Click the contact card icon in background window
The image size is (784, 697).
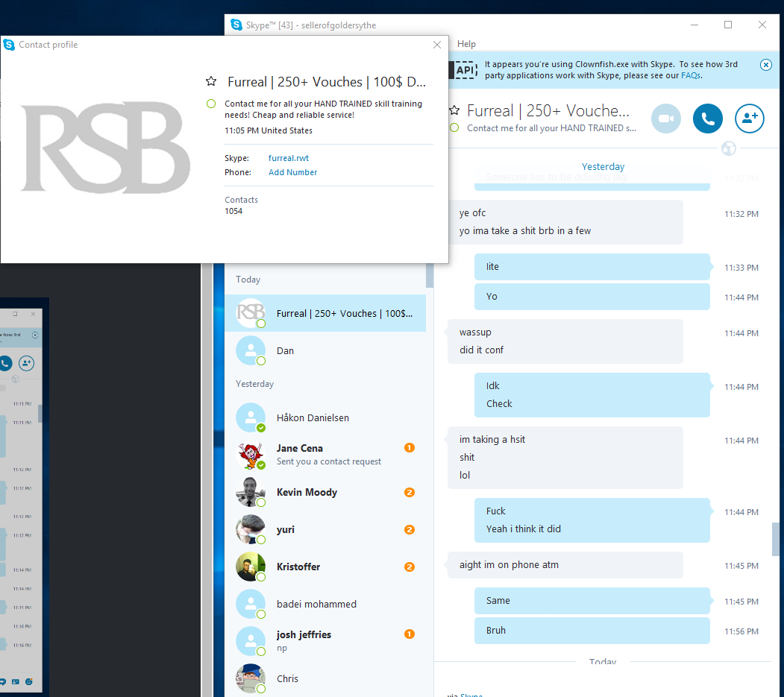point(16,681)
